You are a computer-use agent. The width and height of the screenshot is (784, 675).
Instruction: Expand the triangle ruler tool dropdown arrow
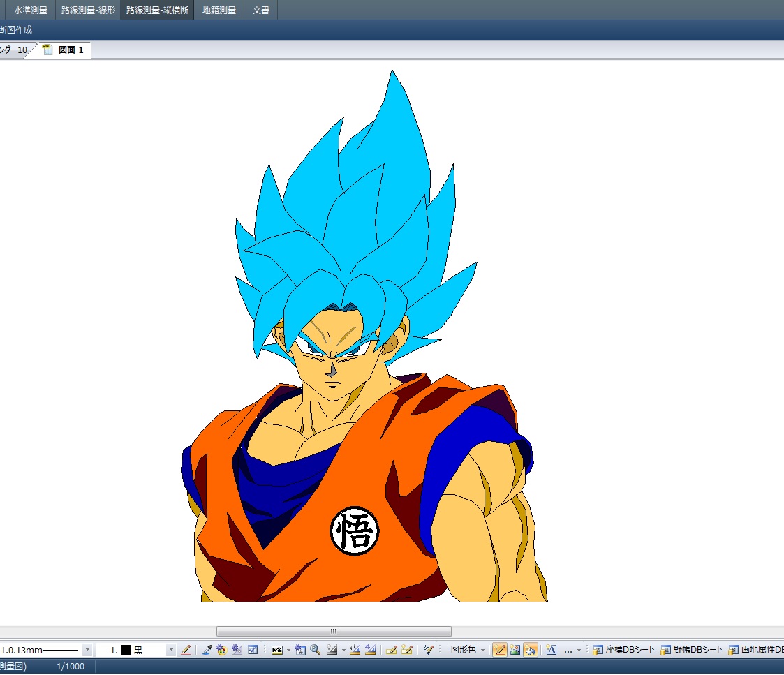pos(343,650)
